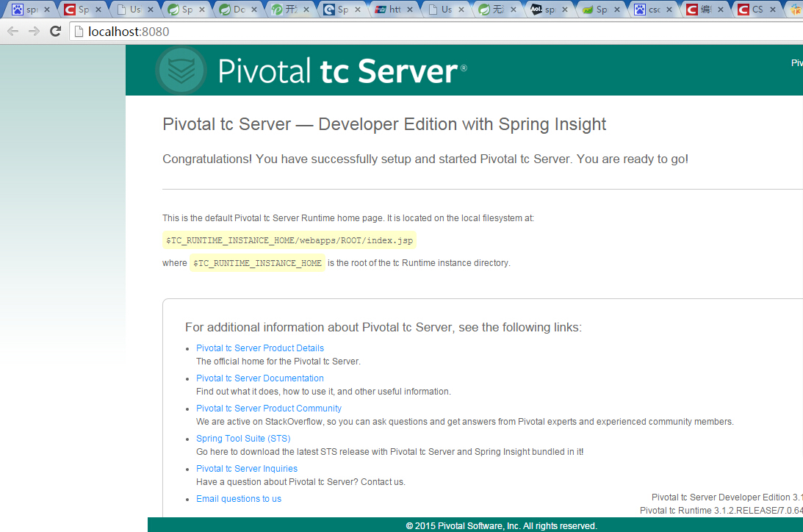Viewport: 803px width, 532px height.
Task: Close the Aol 'sp' tab
Action: (x=565, y=10)
